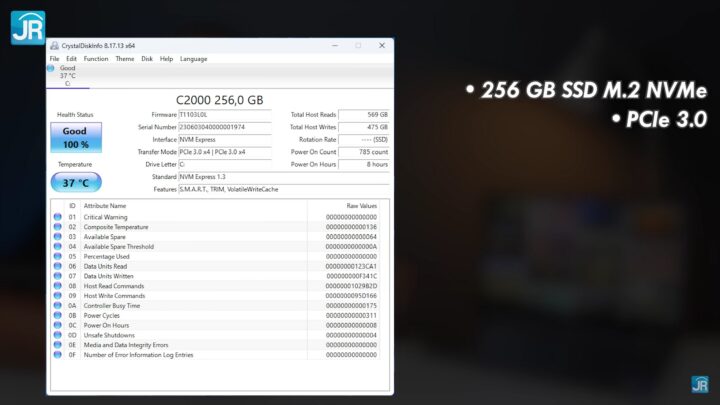Click the Power On Count value 785 count
Screen dimensions: 720x405
coord(364,152)
